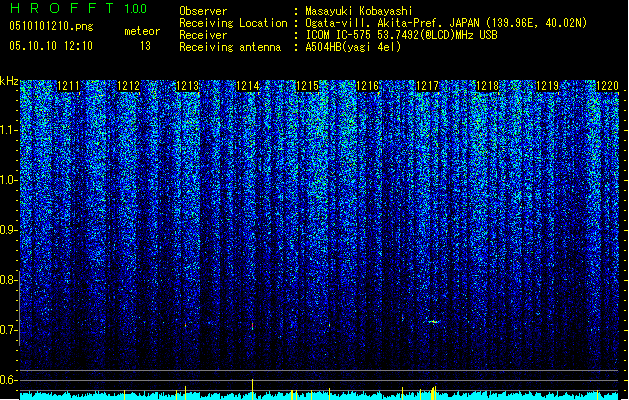Click the 'Receiving antenna' field label

[x=230, y=47]
